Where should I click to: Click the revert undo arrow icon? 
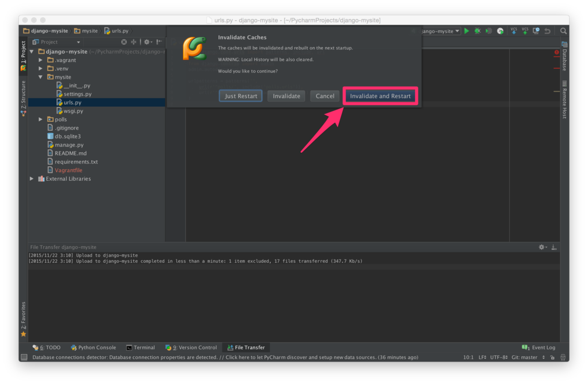547,31
